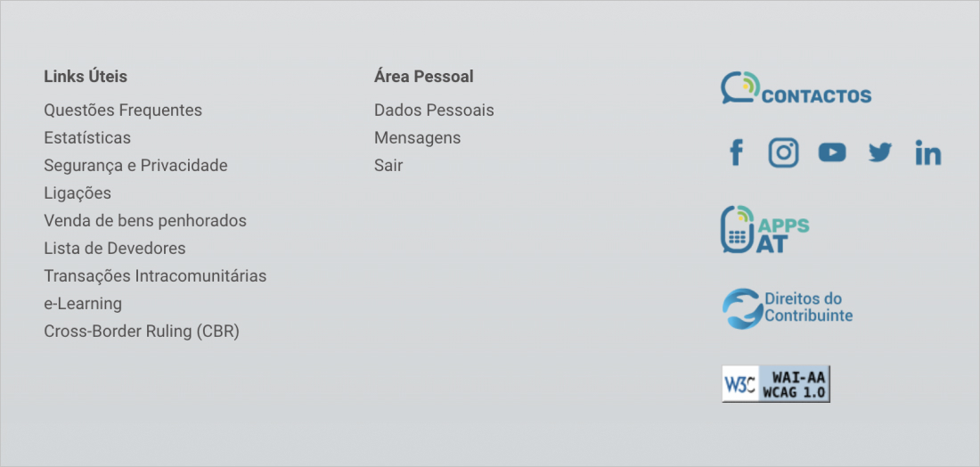
Task: Open the Twitter bird icon
Action: pos(879,152)
